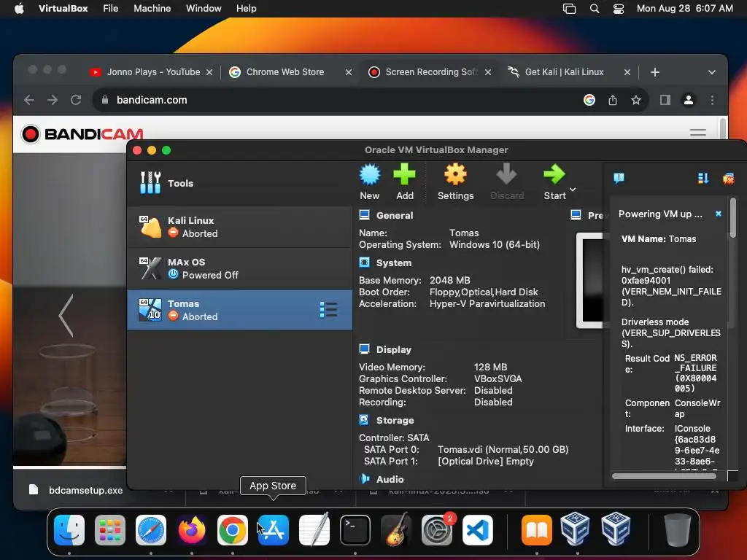Open Control Center in menu bar
The image size is (747, 560).
coord(619,9)
